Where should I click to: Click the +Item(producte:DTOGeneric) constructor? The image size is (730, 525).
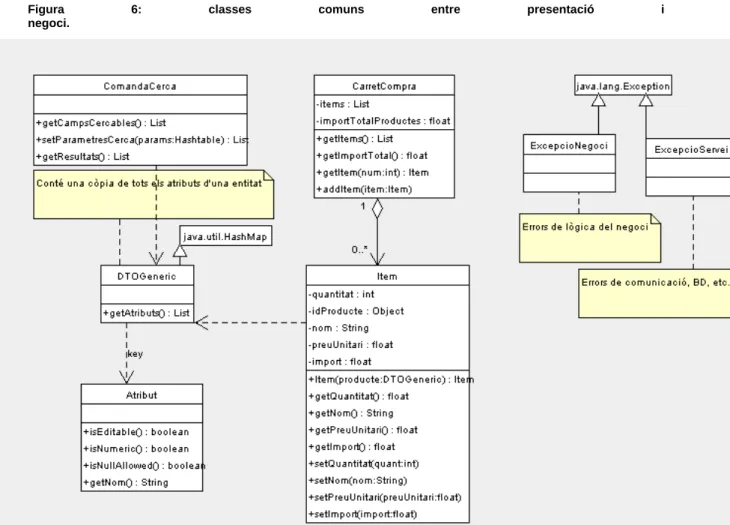coord(391,379)
